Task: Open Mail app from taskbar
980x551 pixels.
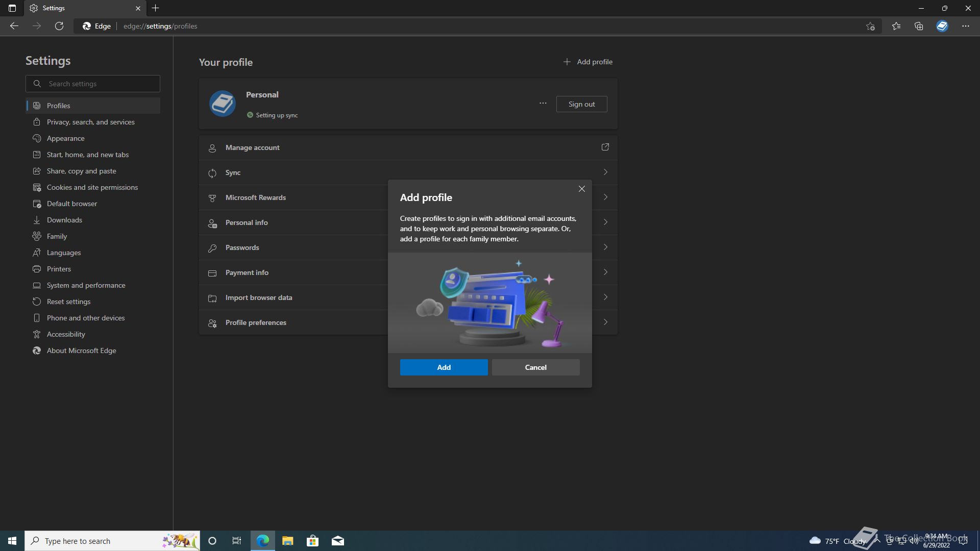Action: click(x=337, y=541)
